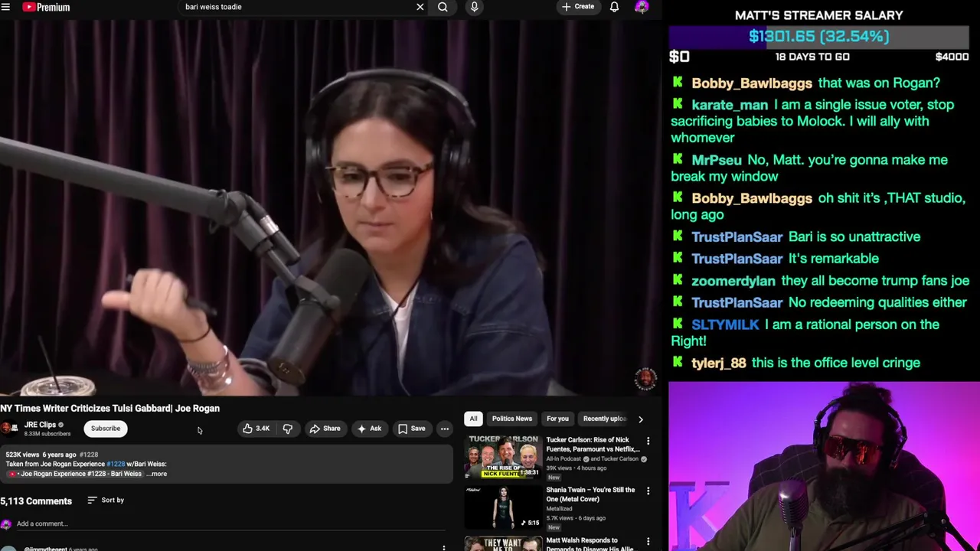Open more actions under the video

coord(444,429)
